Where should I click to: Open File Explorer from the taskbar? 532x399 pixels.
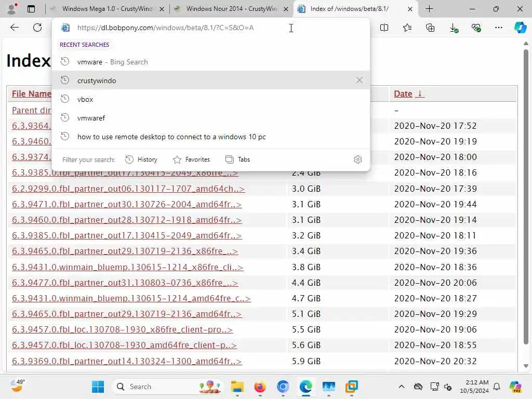(237, 387)
